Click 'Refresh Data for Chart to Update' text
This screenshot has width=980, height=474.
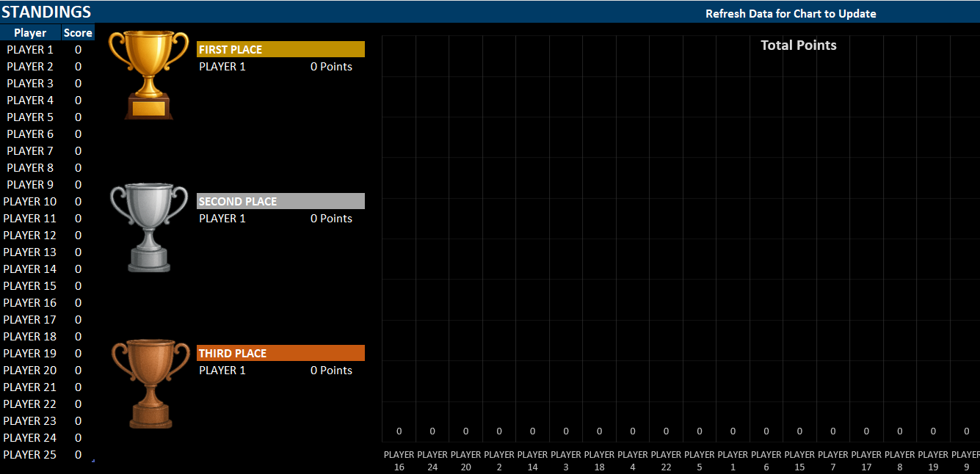(x=791, y=13)
